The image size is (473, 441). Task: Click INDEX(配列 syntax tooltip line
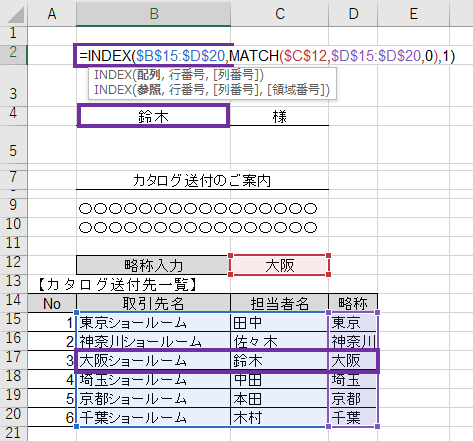pos(179,75)
